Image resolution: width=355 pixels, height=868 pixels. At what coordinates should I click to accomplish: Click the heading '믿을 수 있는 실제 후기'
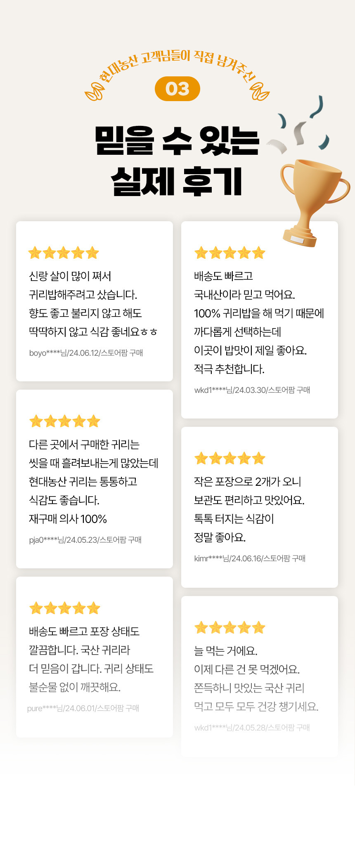(177, 161)
